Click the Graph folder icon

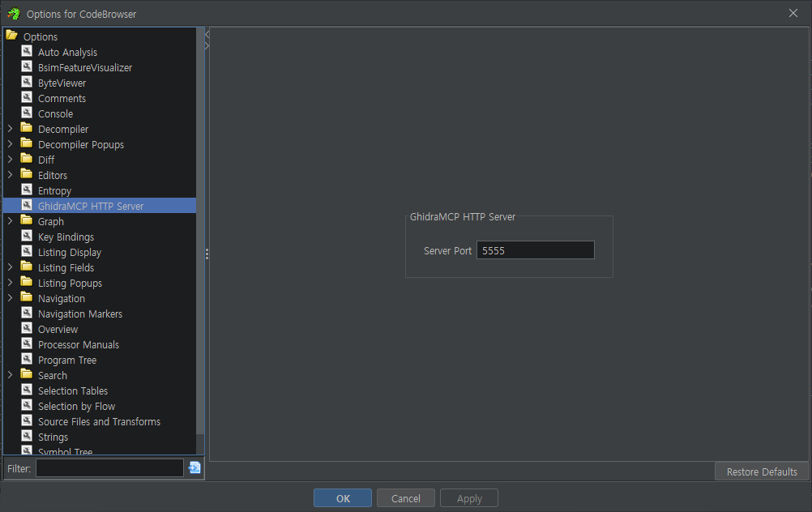click(x=27, y=220)
